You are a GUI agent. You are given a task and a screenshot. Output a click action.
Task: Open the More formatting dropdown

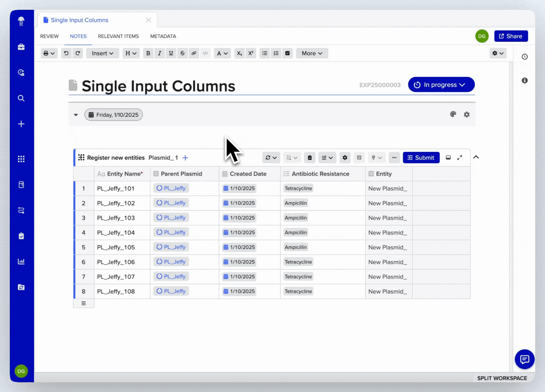pyautogui.click(x=312, y=53)
